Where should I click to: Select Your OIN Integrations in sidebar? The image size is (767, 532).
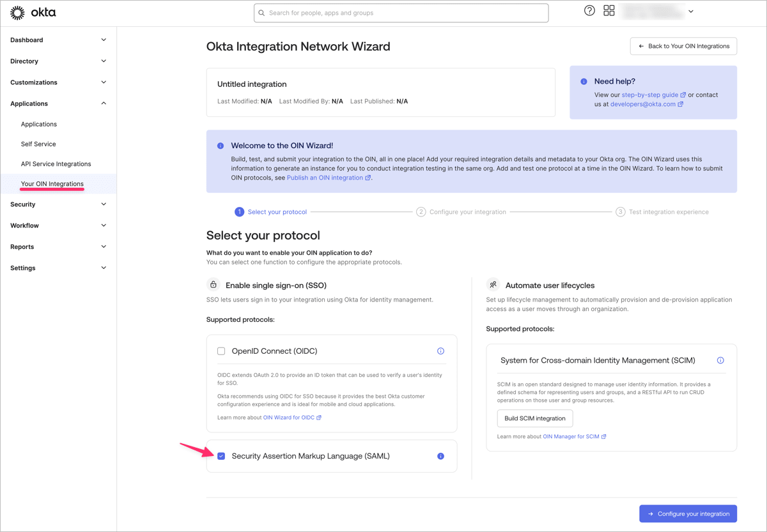[52, 184]
